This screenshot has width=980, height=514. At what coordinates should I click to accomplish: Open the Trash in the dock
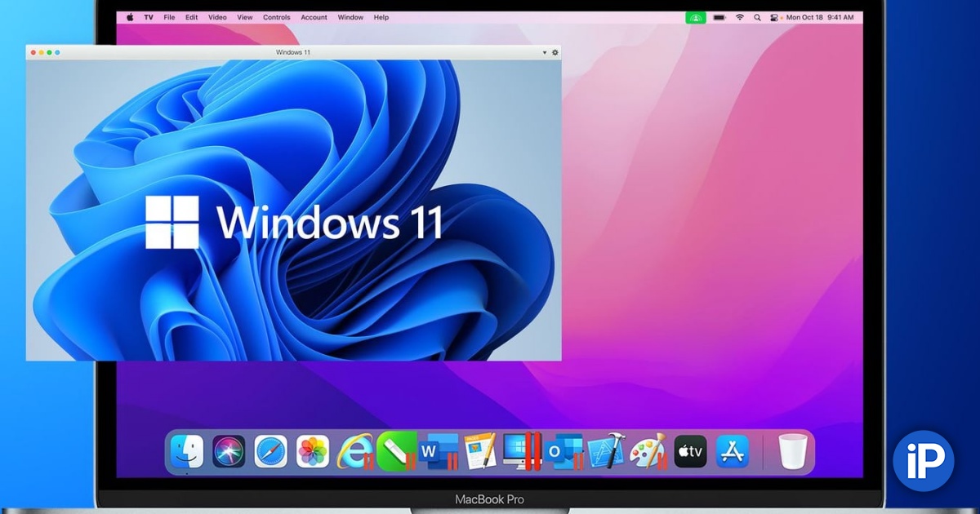791,451
